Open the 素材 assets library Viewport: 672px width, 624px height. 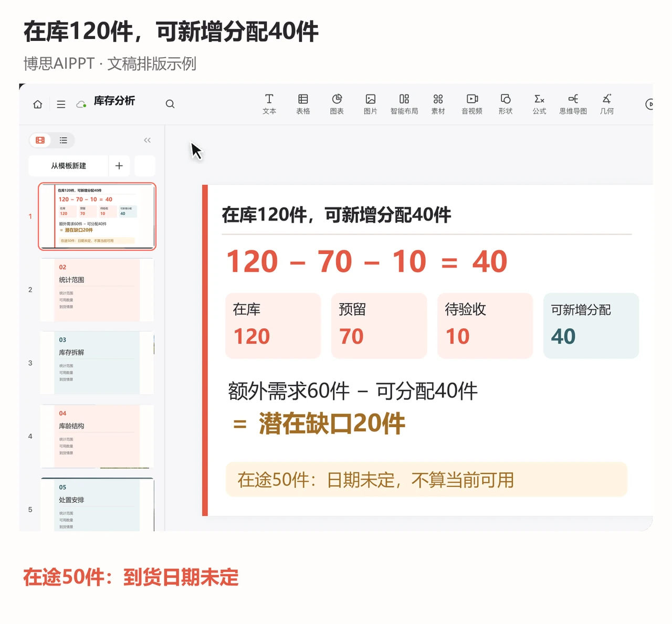438,104
